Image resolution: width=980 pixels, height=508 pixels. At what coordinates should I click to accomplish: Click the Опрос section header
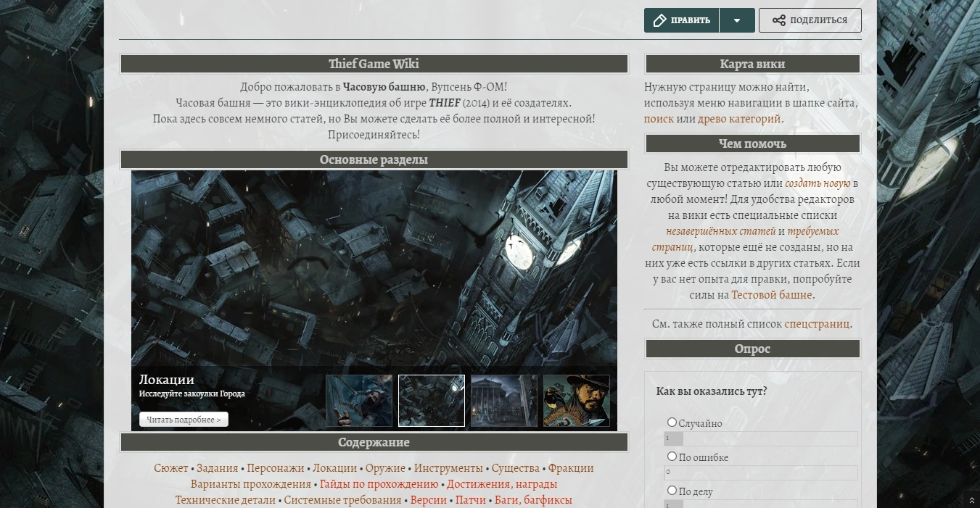coord(752,349)
